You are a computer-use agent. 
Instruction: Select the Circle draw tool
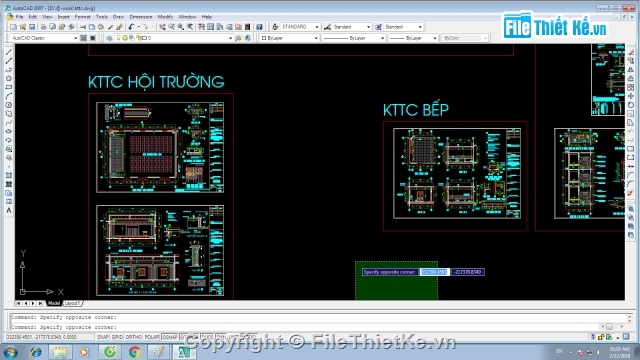pyautogui.click(x=9, y=105)
